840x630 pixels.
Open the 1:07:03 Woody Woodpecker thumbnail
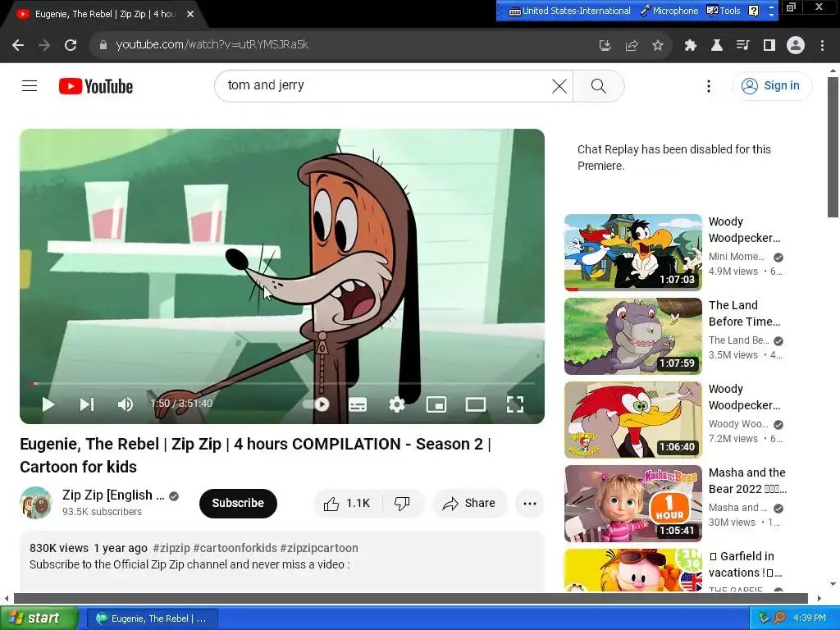[633, 253]
